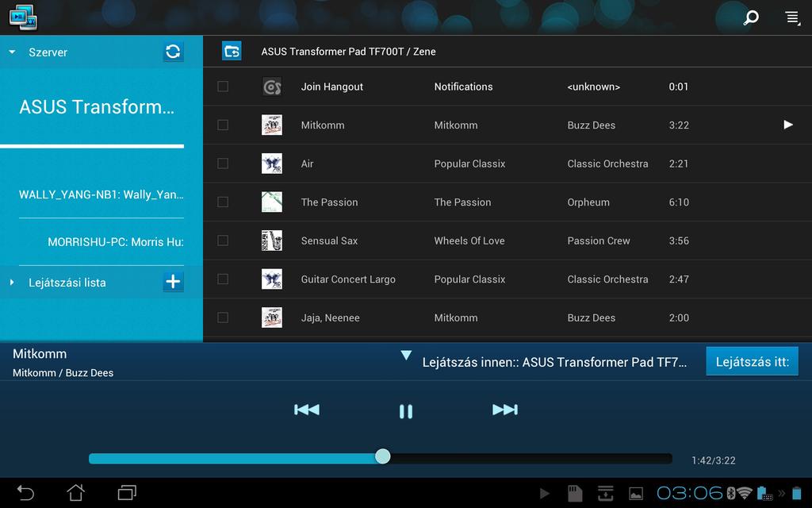The image size is (812, 508).
Task: Open the MyNet app logo icon
Action: click(23, 17)
